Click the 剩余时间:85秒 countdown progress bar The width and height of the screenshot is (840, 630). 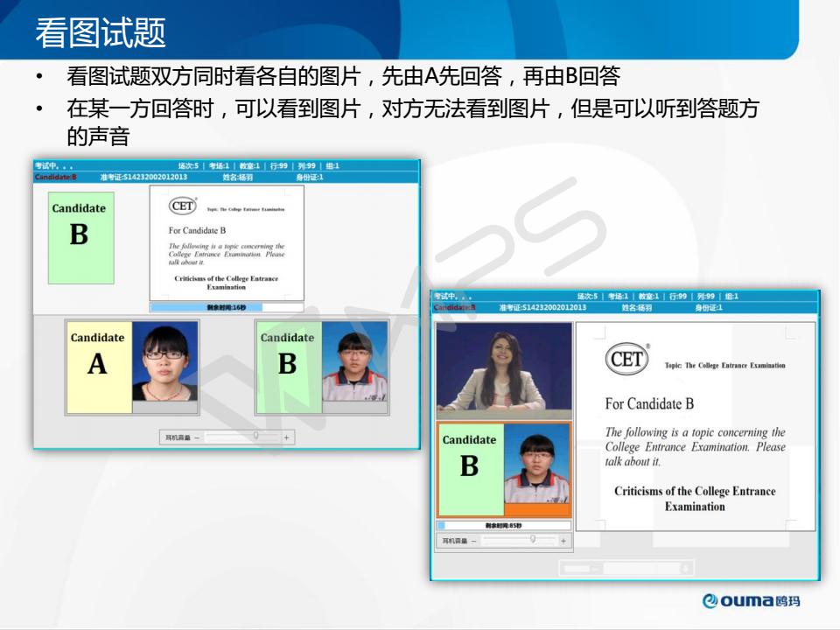[503, 525]
